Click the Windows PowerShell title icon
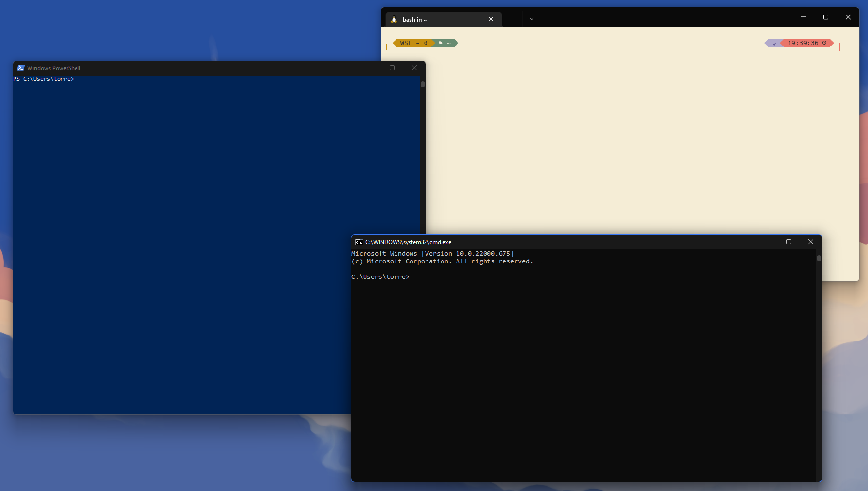 (21, 68)
